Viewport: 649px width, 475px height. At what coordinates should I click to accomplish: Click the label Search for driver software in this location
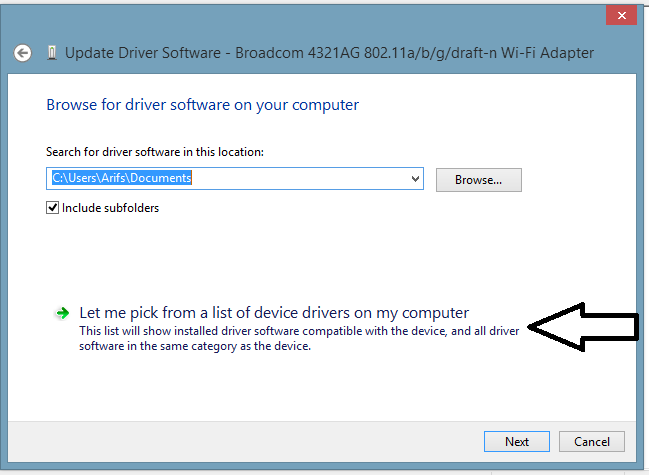pyautogui.click(x=155, y=152)
